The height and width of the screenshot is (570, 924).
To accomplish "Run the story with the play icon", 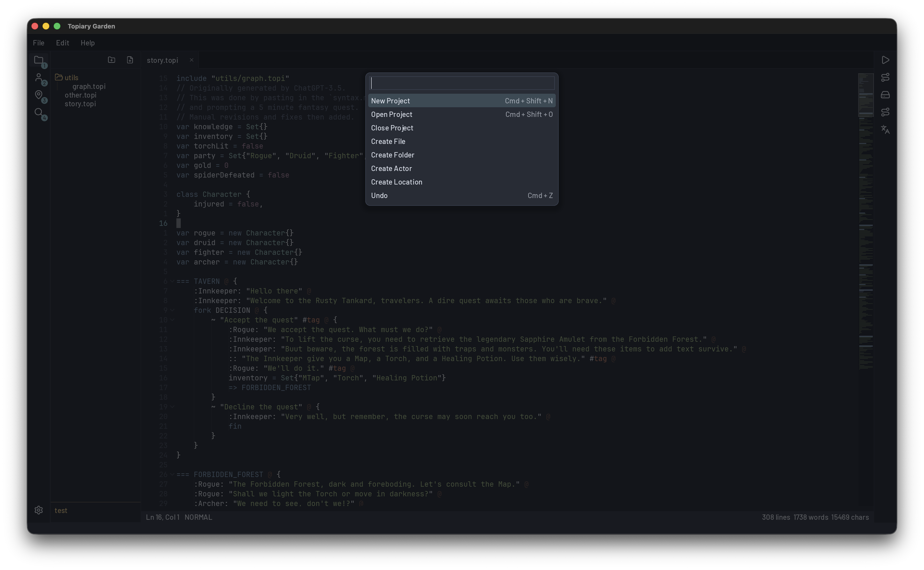I will click(x=886, y=60).
